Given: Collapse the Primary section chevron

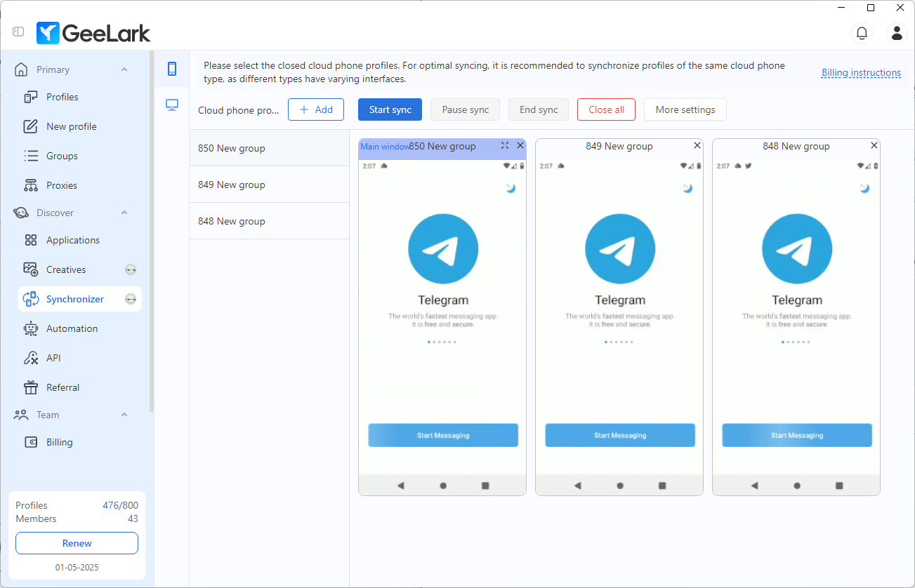Looking at the screenshot, I should 124,69.
